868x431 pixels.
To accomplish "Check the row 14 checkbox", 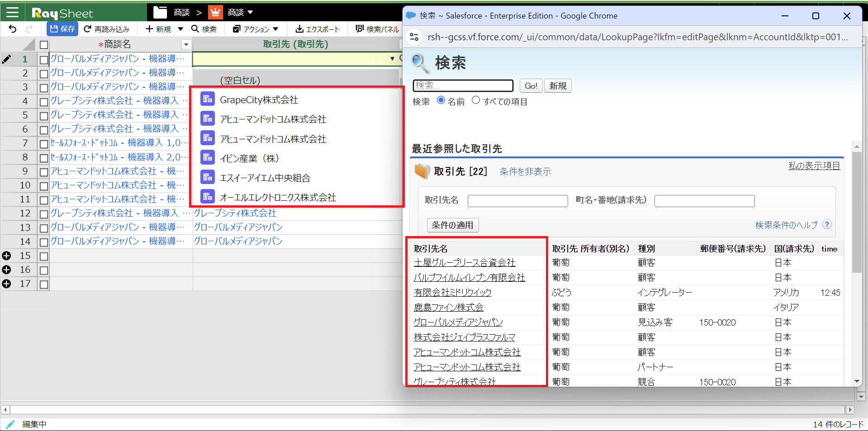I will (44, 242).
